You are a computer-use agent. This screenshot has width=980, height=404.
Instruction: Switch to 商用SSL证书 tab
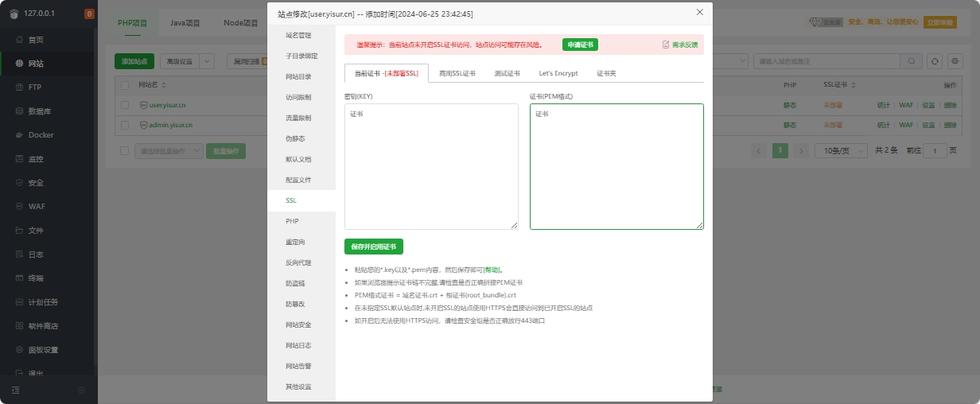[x=457, y=73]
